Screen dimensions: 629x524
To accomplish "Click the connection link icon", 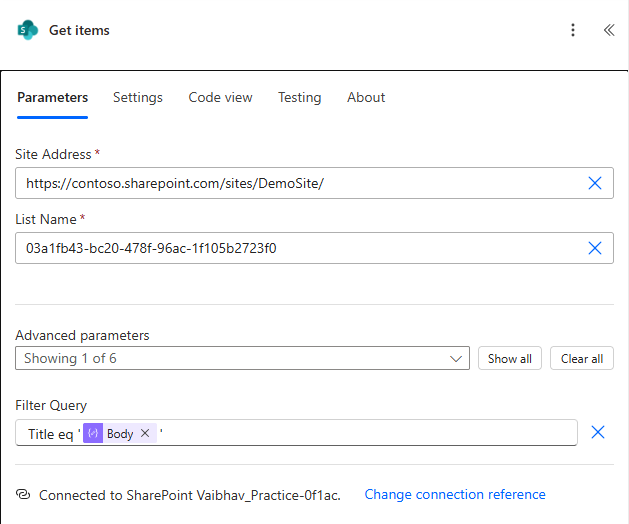I will tap(23, 494).
